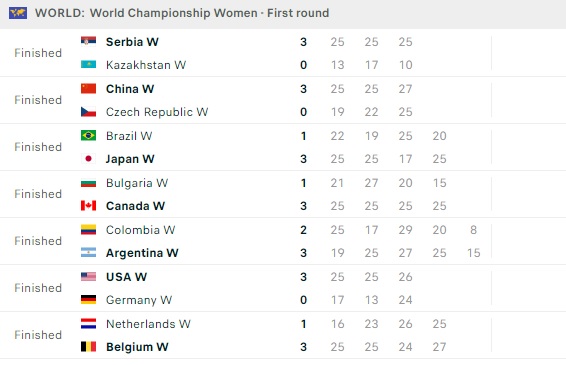Viewport: 566px width, 365px height.
Task: Click Colombia's fifth set score 8
Action: click(x=473, y=230)
